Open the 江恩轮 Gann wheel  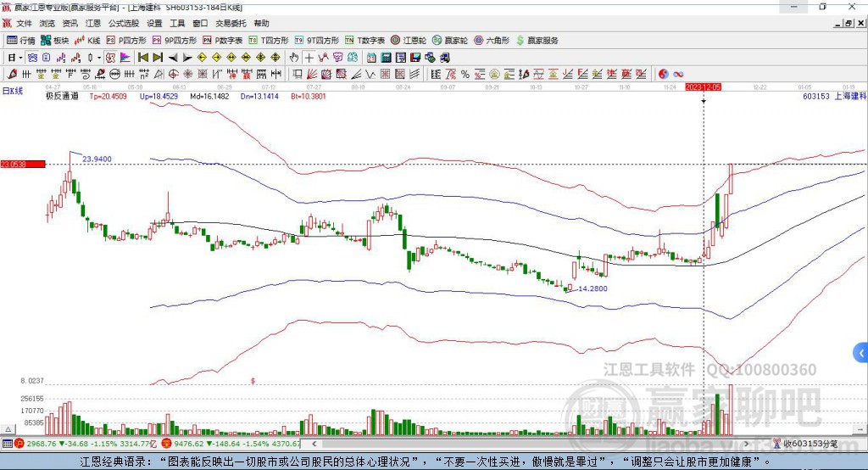tap(409, 41)
